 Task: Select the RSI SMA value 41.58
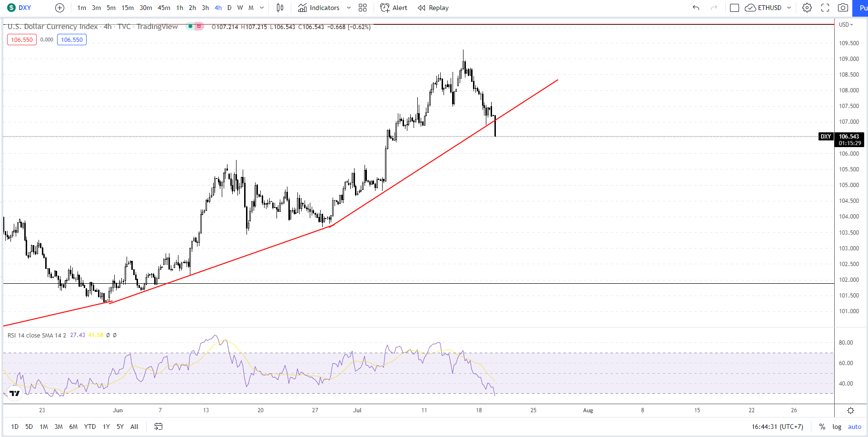(x=96, y=335)
